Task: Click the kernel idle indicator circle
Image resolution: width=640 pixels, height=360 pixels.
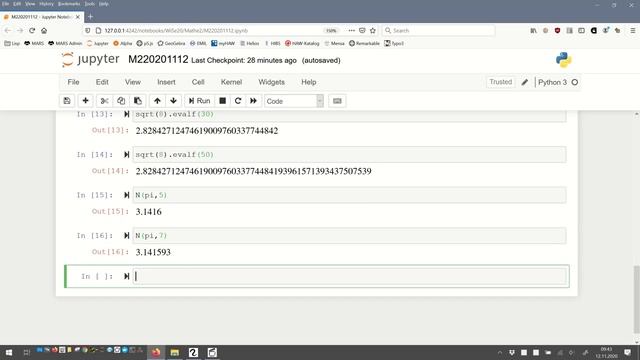Action: click(575, 82)
